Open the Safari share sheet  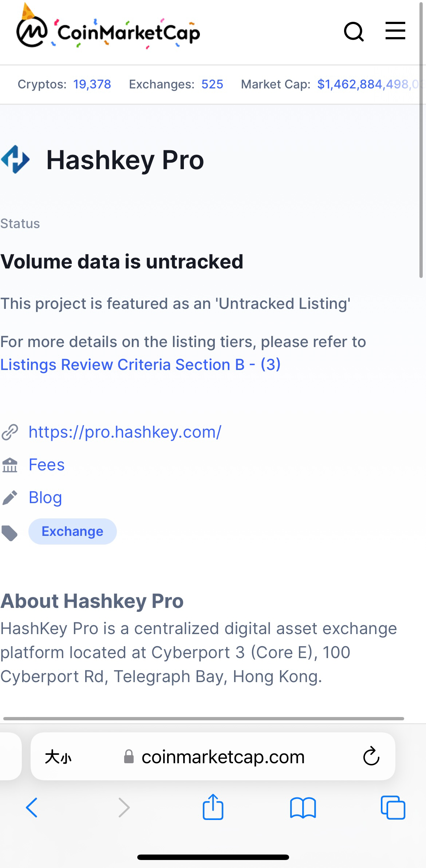coord(213,807)
